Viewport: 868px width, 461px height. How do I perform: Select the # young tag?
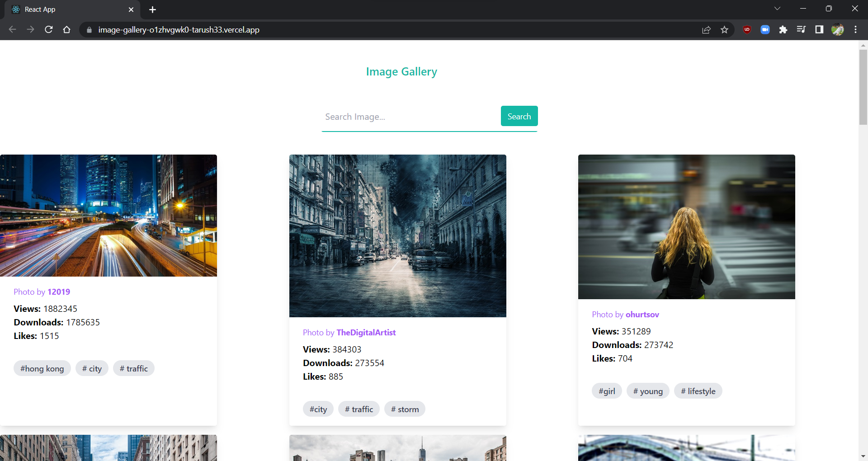pos(648,391)
